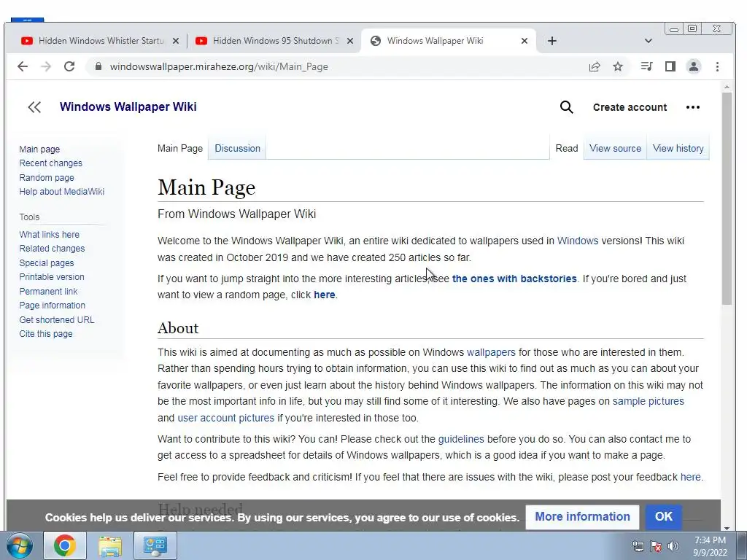Open Recent changes in sidebar
Image resolution: width=747 pixels, height=560 pixels.
[x=50, y=163]
